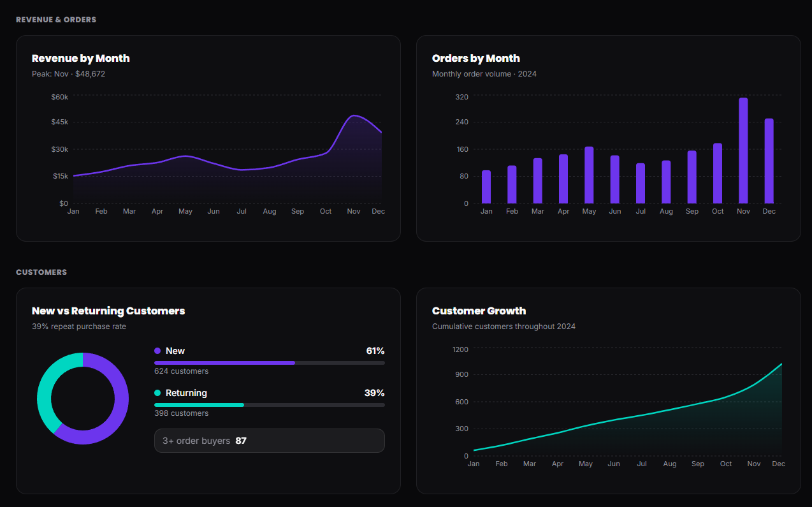This screenshot has height=507, width=812.
Task: Click the Customer Growth heading
Action: click(479, 311)
